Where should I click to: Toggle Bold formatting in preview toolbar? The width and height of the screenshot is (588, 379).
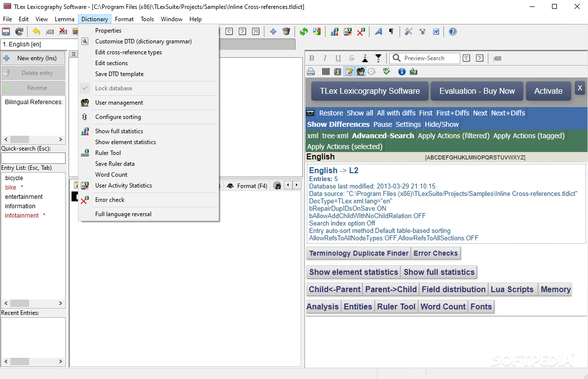(312, 58)
